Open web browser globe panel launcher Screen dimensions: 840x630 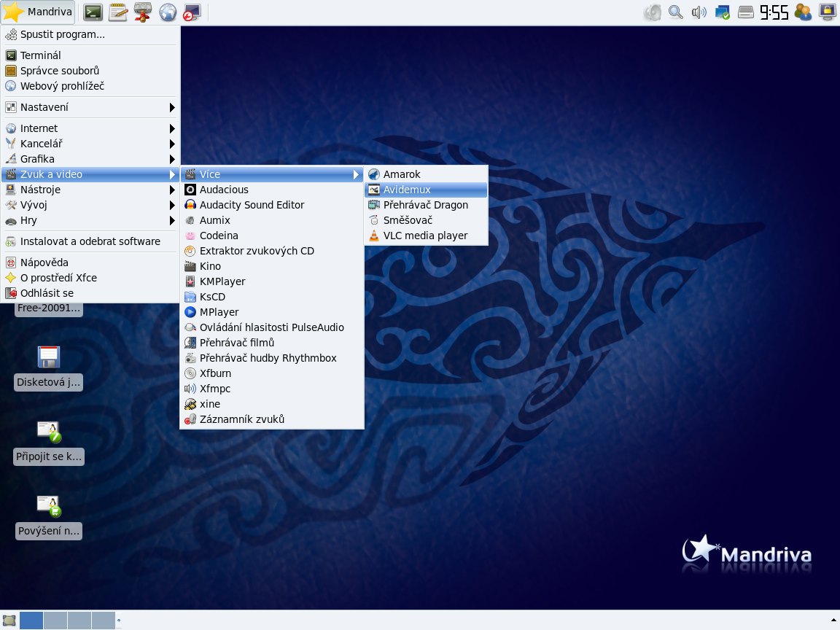click(168, 12)
